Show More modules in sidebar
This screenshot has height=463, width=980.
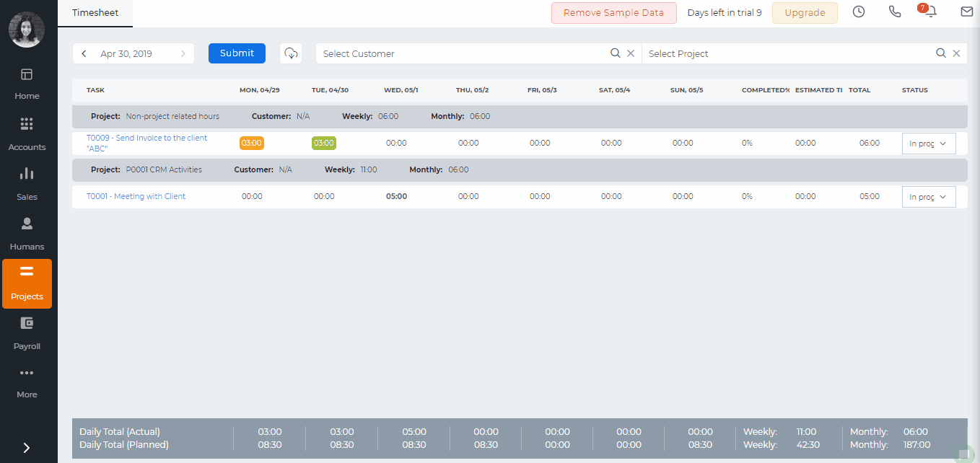click(27, 383)
